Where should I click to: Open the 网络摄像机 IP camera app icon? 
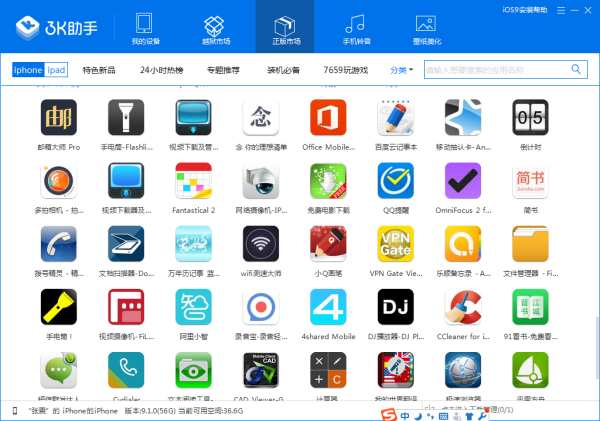pos(261,180)
